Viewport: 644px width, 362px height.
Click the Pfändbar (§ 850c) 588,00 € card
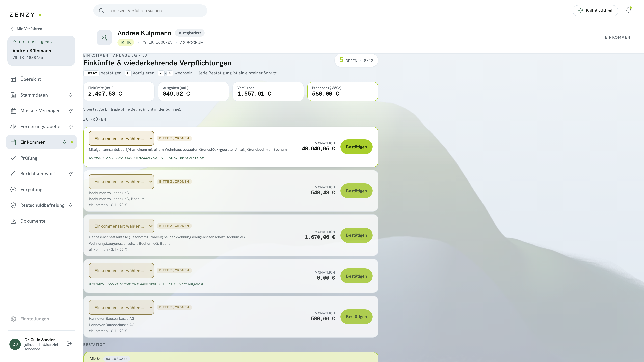tap(342, 92)
